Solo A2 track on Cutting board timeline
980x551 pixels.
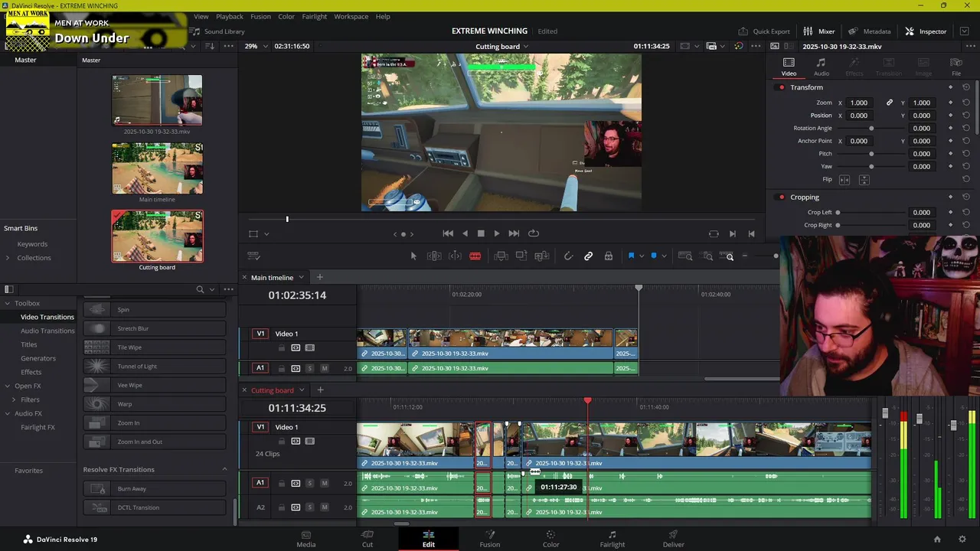coord(310,507)
